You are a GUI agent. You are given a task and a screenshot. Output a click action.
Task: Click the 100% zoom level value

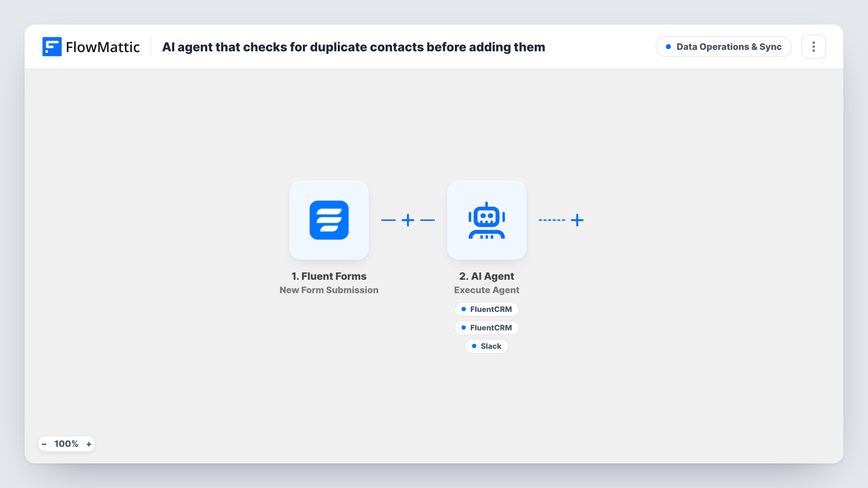tap(66, 444)
